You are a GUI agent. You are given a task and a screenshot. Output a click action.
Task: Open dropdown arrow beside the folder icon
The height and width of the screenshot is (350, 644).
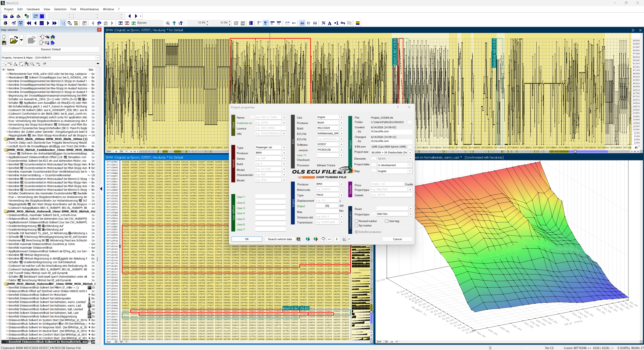(x=21, y=40)
